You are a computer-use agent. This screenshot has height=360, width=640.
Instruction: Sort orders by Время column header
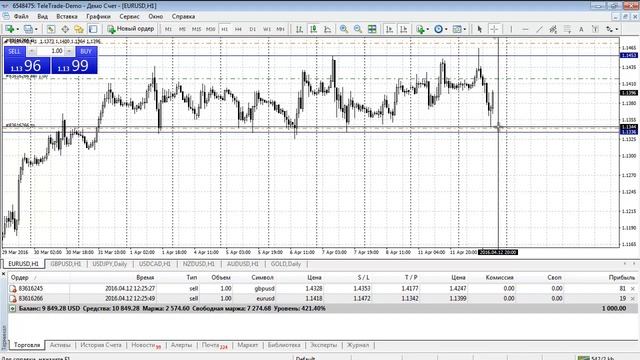pyautogui.click(x=145, y=278)
